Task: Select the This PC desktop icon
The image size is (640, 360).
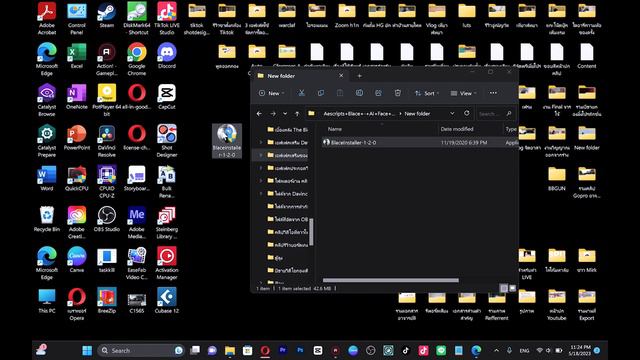Action: tap(47, 301)
